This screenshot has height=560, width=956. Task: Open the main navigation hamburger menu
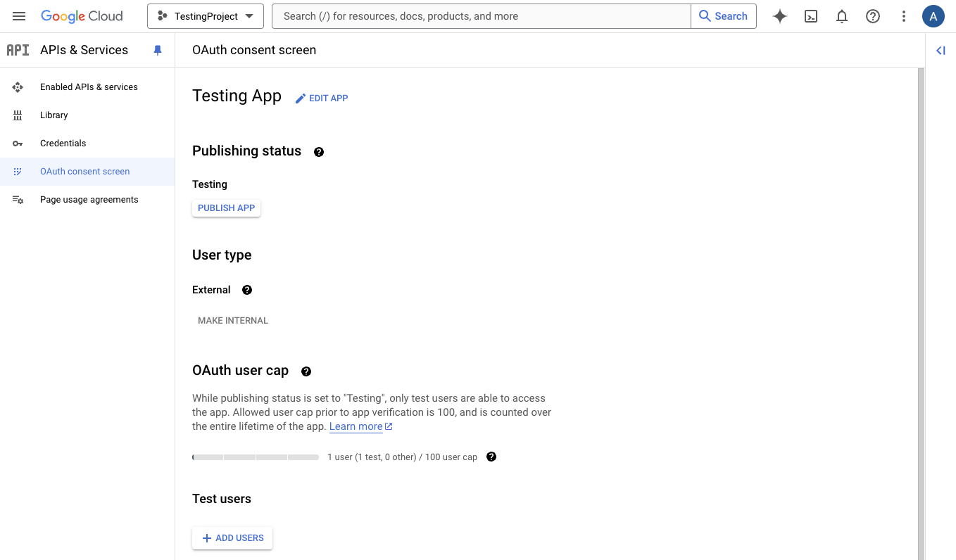[19, 16]
